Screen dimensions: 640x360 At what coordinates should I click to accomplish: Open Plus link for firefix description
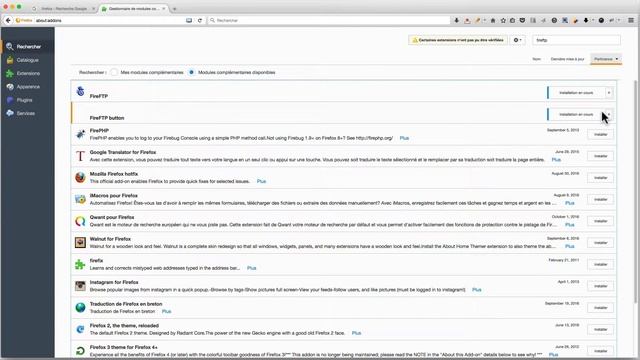pyautogui.click(x=251, y=268)
